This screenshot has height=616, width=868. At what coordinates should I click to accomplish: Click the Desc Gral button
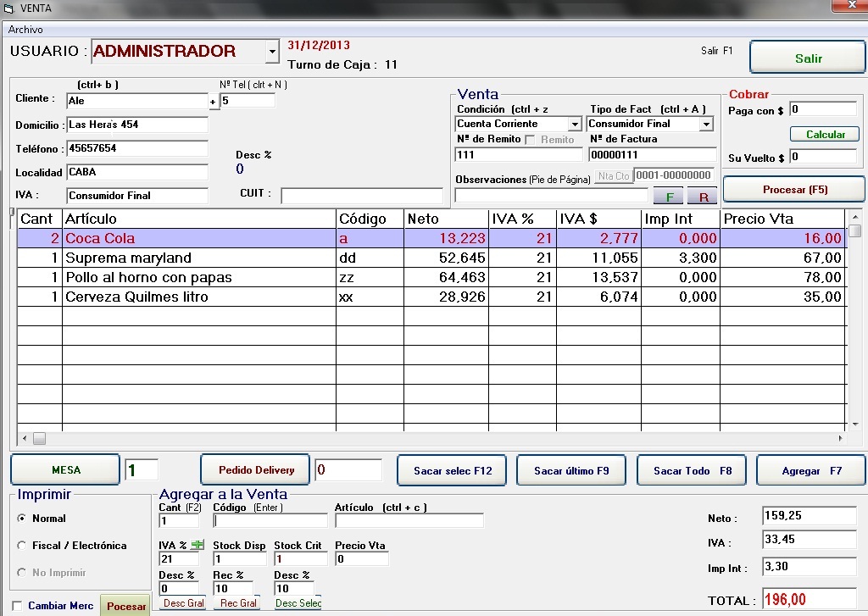(183, 602)
